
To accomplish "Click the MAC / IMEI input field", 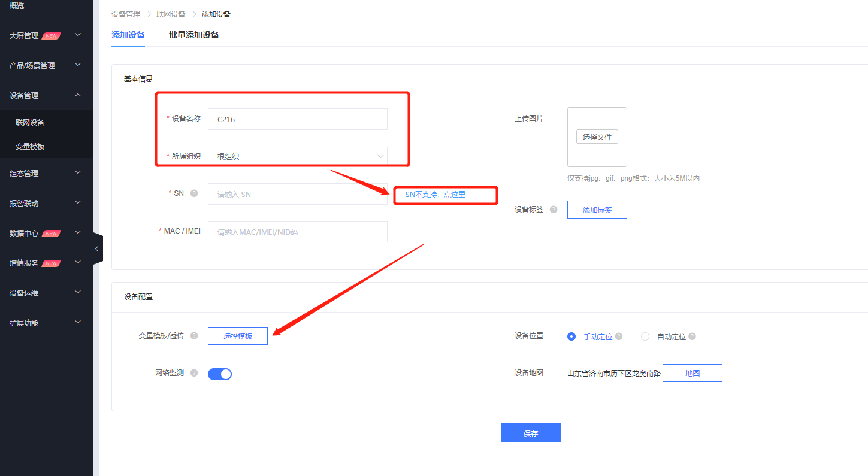I will [x=297, y=232].
